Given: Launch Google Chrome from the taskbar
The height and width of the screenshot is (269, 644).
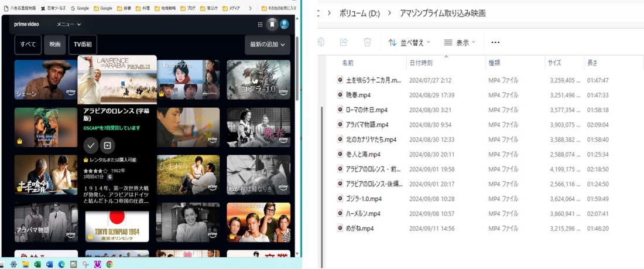Looking at the screenshot, I should (x=109, y=264).
